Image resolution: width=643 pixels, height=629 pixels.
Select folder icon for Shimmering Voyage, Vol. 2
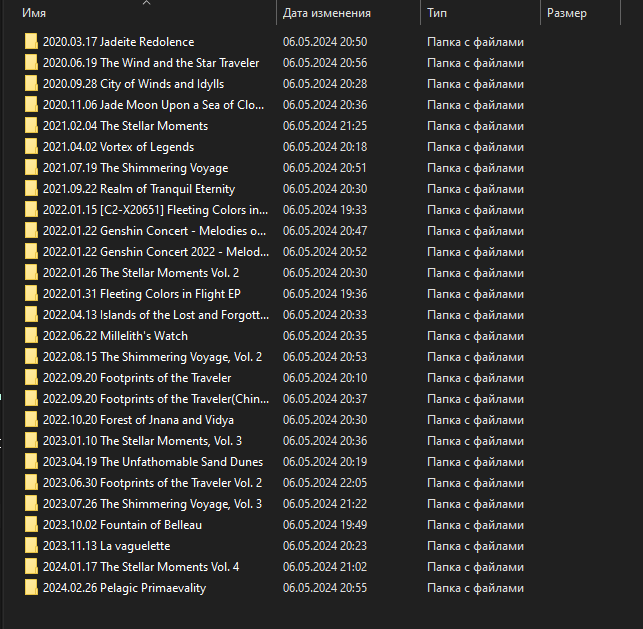pyautogui.click(x=31, y=357)
